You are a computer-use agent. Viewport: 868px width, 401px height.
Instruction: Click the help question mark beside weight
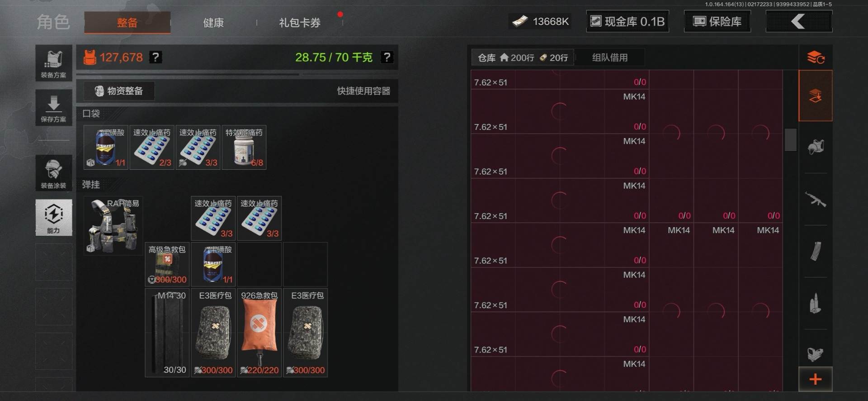pos(387,57)
